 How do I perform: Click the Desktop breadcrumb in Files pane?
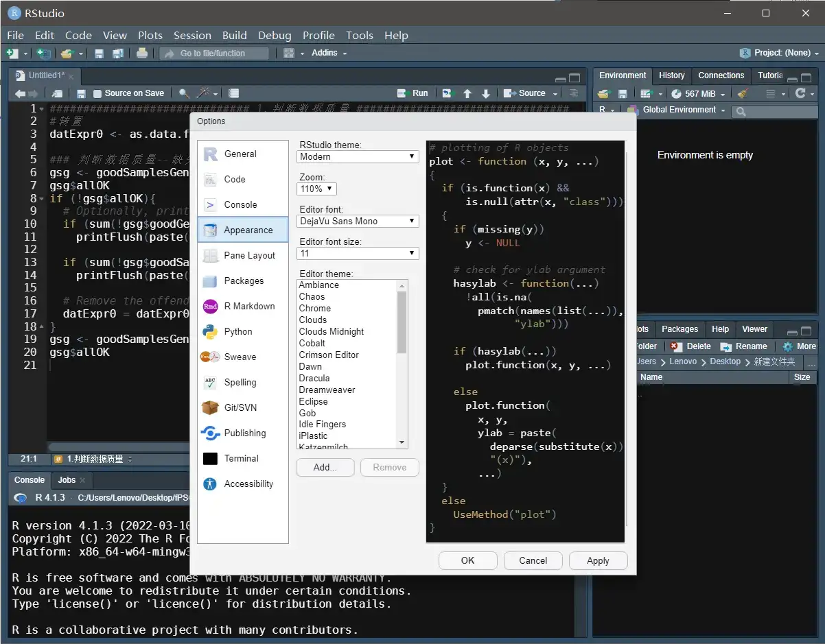(x=725, y=361)
